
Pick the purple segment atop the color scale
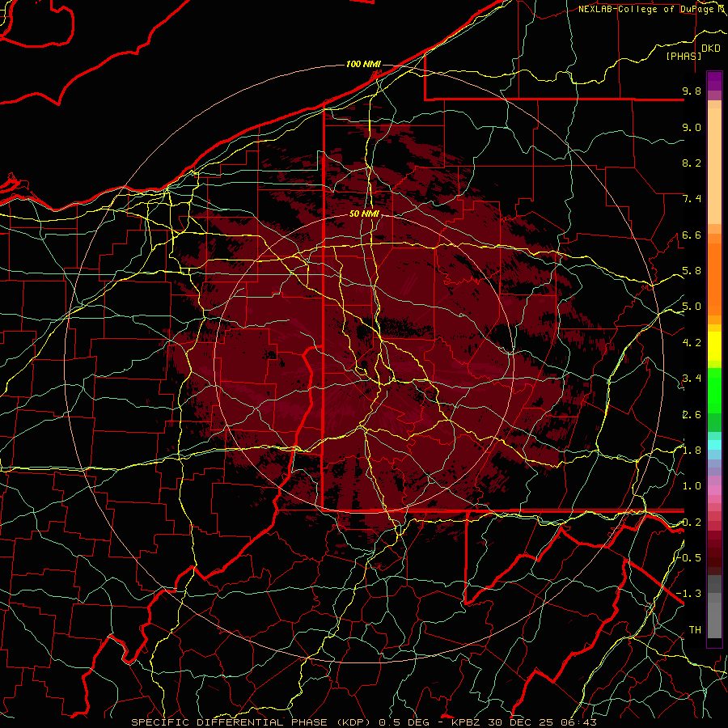pyautogui.click(x=714, y=81)
